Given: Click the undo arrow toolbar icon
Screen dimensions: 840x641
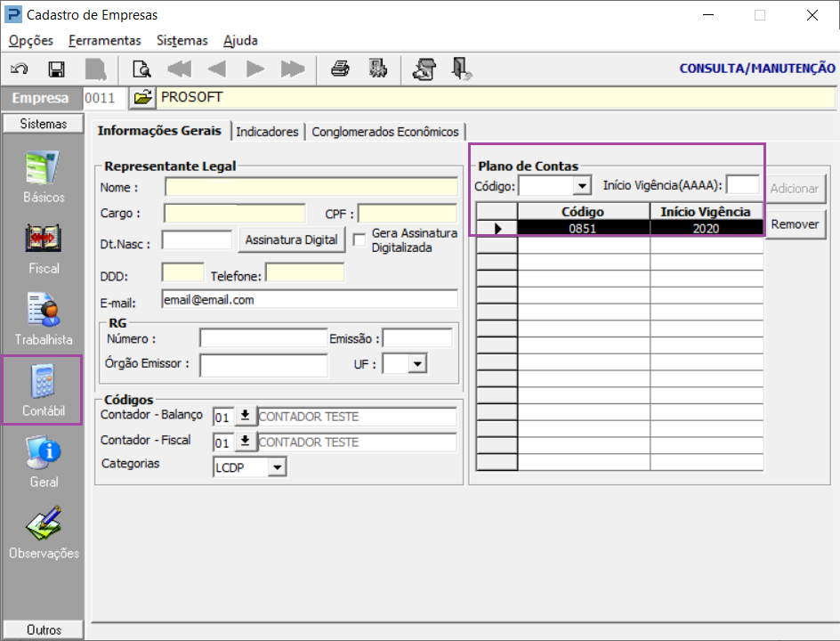Looking at the screenshot, I should tap(20, 69).
